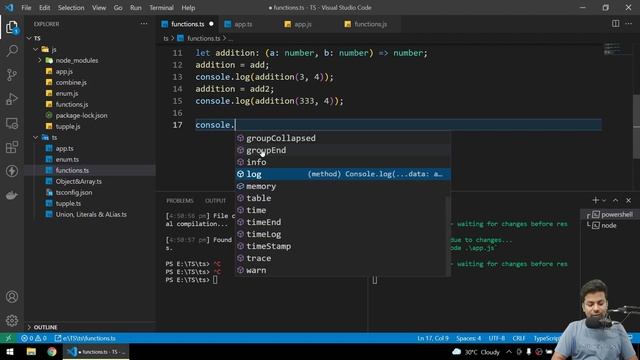Open Chrome from taskbar
Image resolution: width=640 pixels, height=360 pixels.
pos(52,351)
